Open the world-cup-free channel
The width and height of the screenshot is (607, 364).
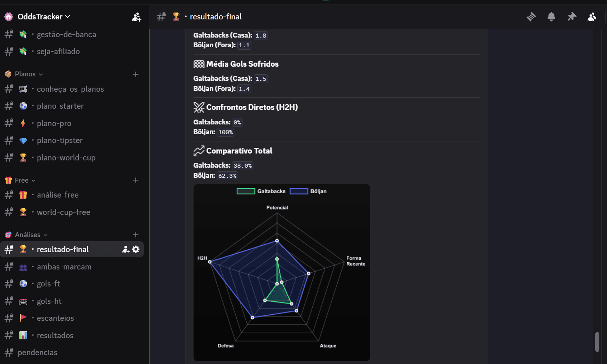coord(73,212)
